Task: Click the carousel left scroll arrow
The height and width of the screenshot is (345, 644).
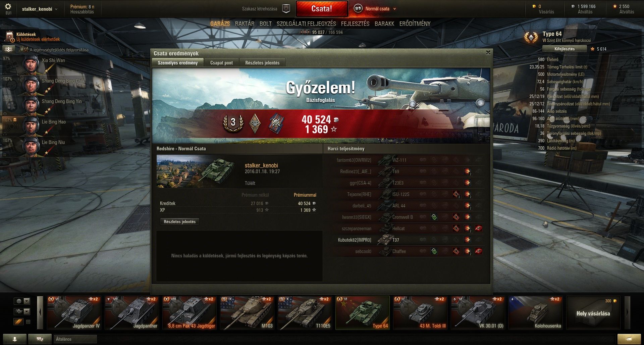Action: point(40,312)
